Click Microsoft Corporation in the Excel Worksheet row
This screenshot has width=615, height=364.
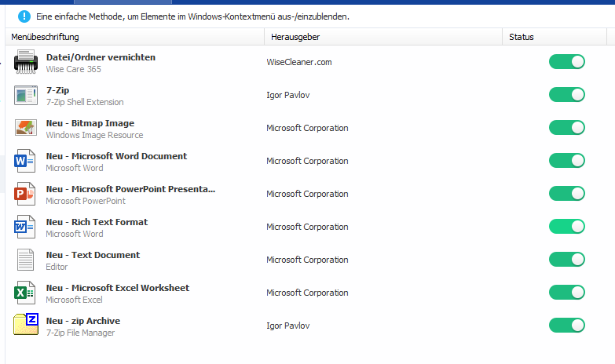click(x=308, y=293)
